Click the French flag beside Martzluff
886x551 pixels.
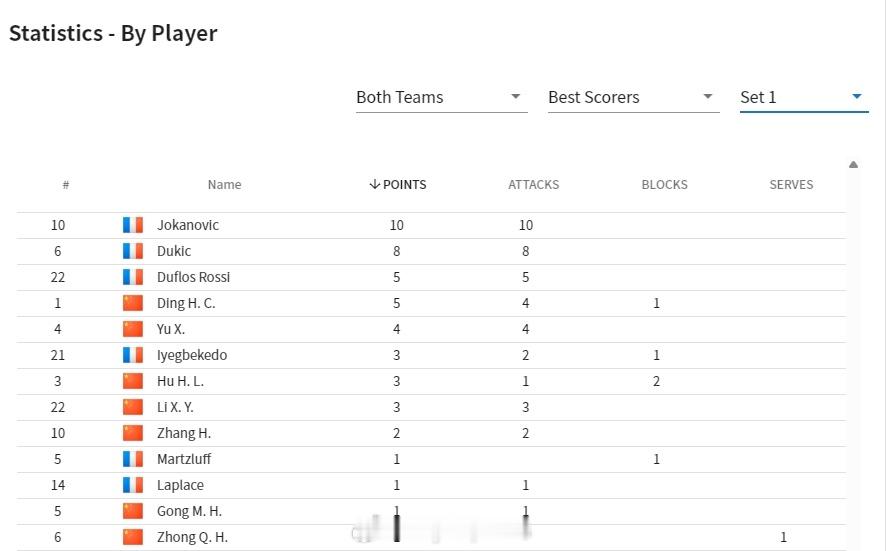click(133, 459)
